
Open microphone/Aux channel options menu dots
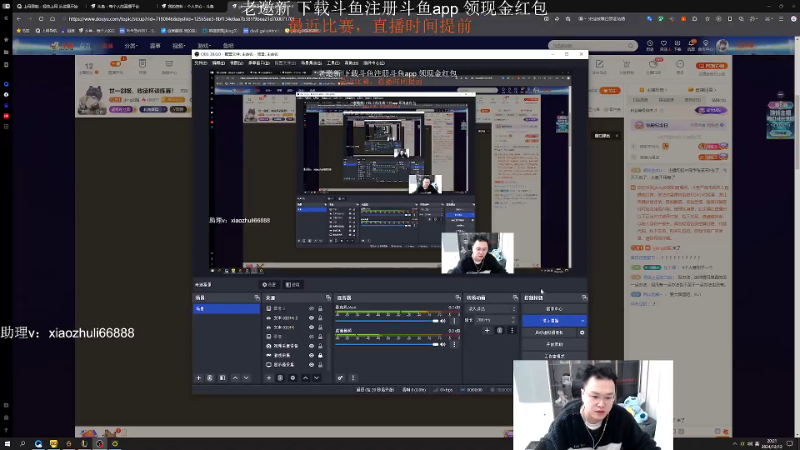point(454,321)
